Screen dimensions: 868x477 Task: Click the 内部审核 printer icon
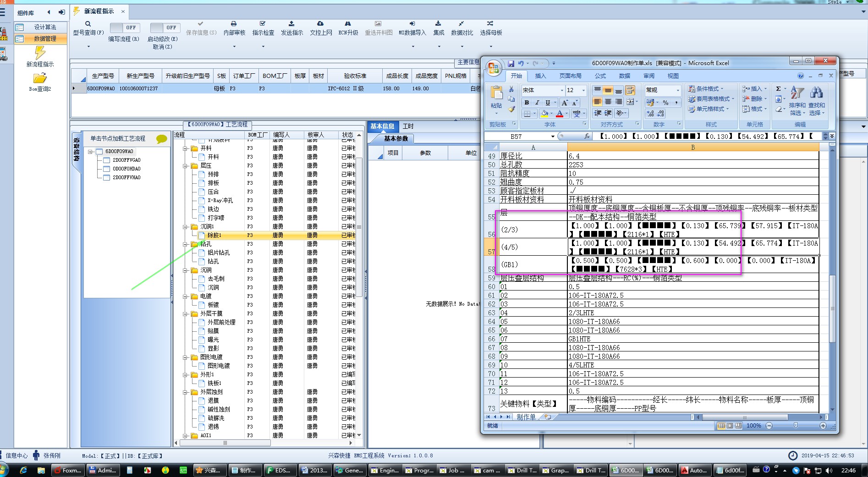click(x=234, y=24)
